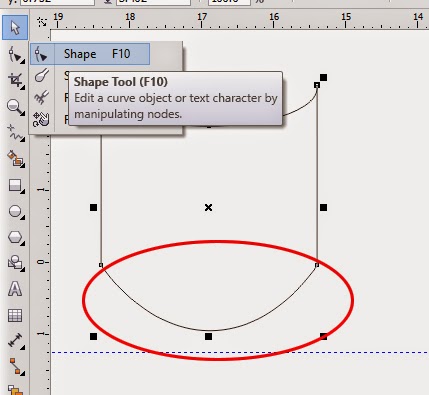Viewport: 429px width, 395px height.
Task: Select the lower-right node of the curve
Action: [x=317, y=265]
